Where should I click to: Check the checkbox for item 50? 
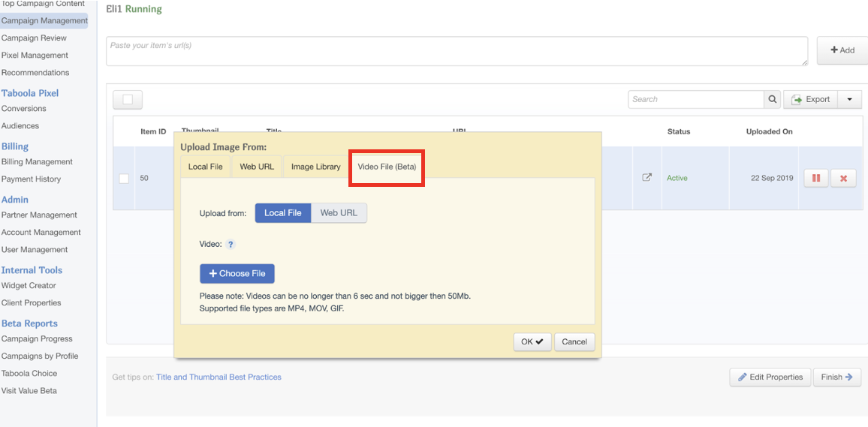point(125,178)
